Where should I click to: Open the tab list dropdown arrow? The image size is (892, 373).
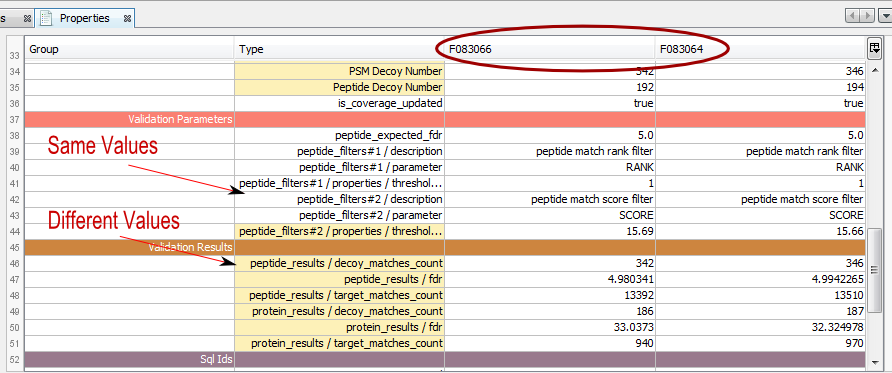point(885,16)
